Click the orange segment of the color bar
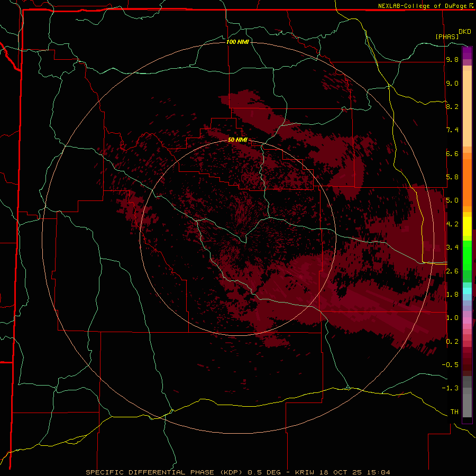The height and width of the screenshot is (476, 476). click(467, 182)
